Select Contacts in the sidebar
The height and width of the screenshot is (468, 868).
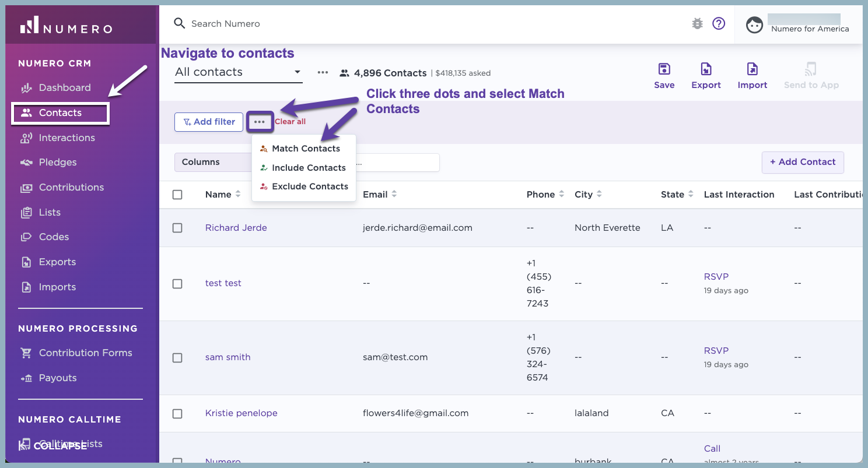pos(60,113)
